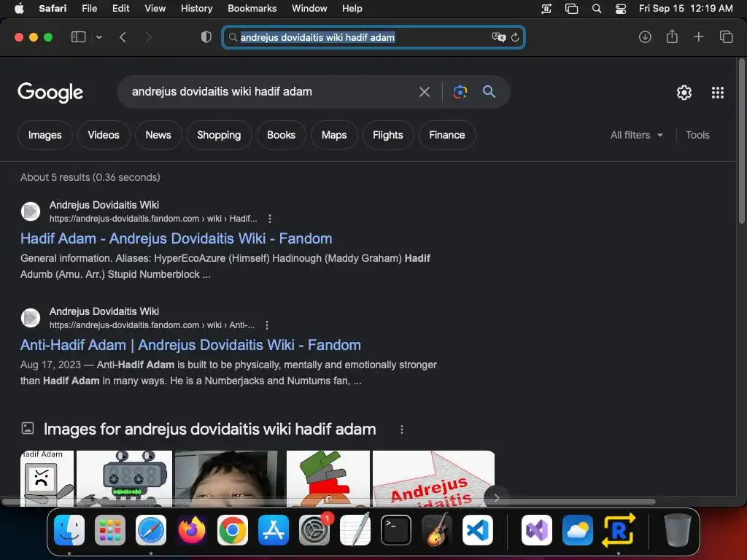Click the Hadif result site favicon

31,211
